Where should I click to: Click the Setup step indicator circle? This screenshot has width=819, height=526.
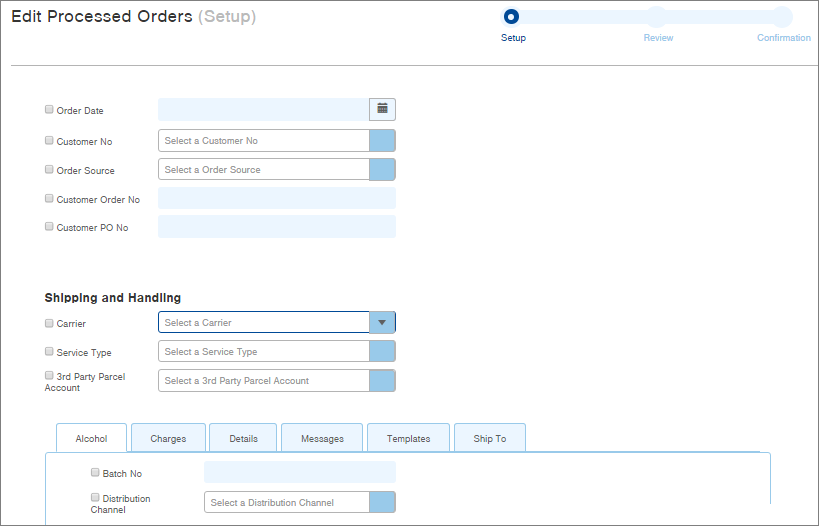pos(511,17)
